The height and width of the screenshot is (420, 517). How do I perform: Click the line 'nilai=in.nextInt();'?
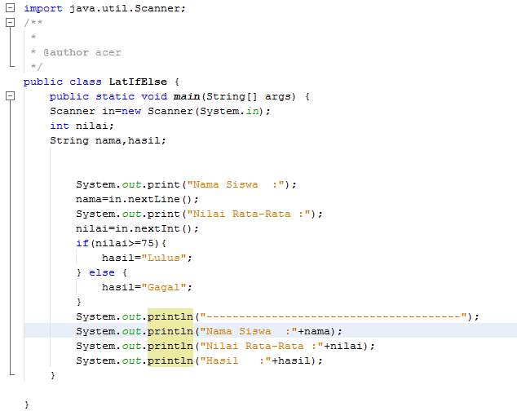137,228
